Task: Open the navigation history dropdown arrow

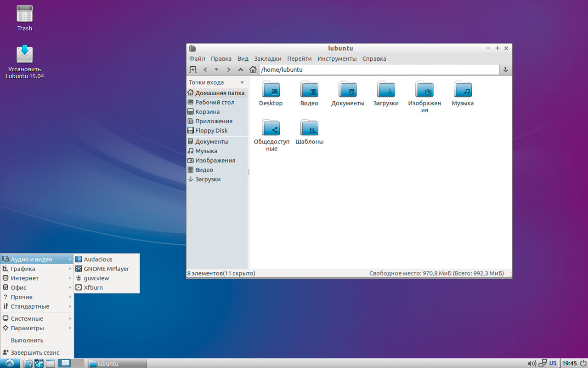Action: (x=216, y=69)
